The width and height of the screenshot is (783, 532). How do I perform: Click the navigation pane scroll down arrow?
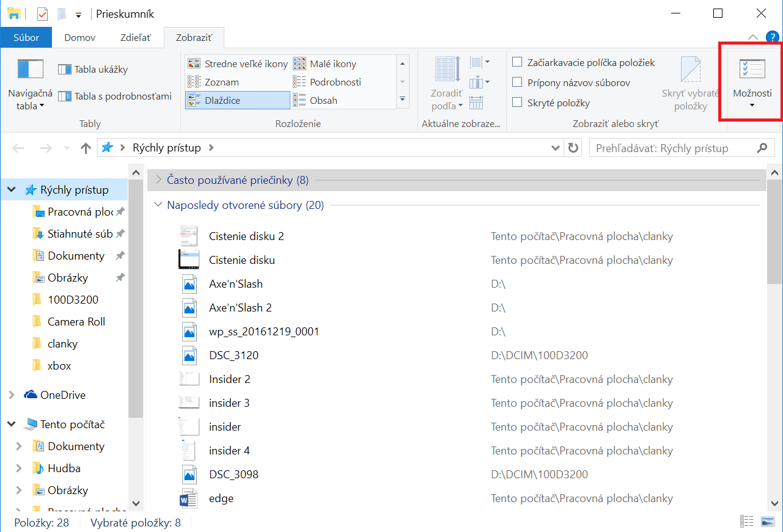click(x=136, y=504)
